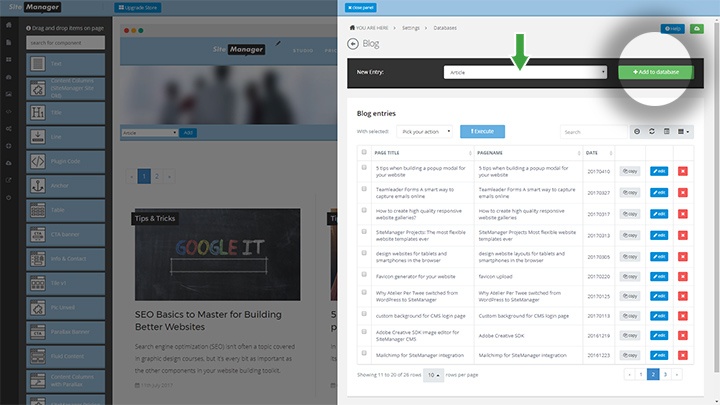Select the Parallax Banner component
The width and height of the screenshot is (720, 405).
click(x=65, y=332)
